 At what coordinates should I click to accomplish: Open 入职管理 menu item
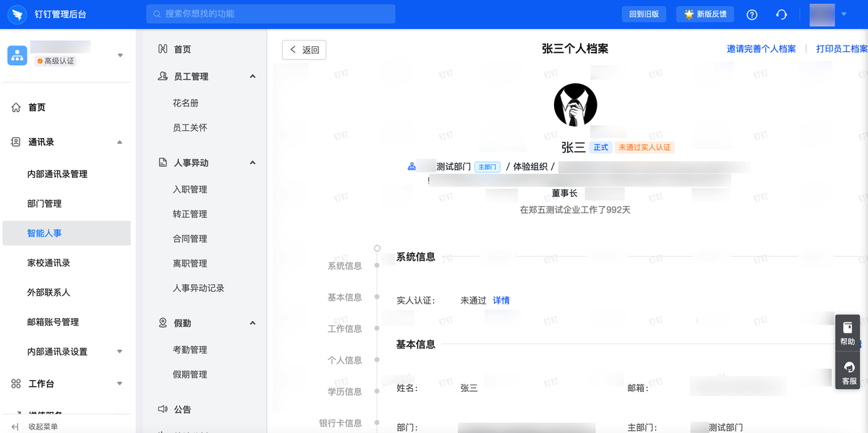[x=190, y=189]
